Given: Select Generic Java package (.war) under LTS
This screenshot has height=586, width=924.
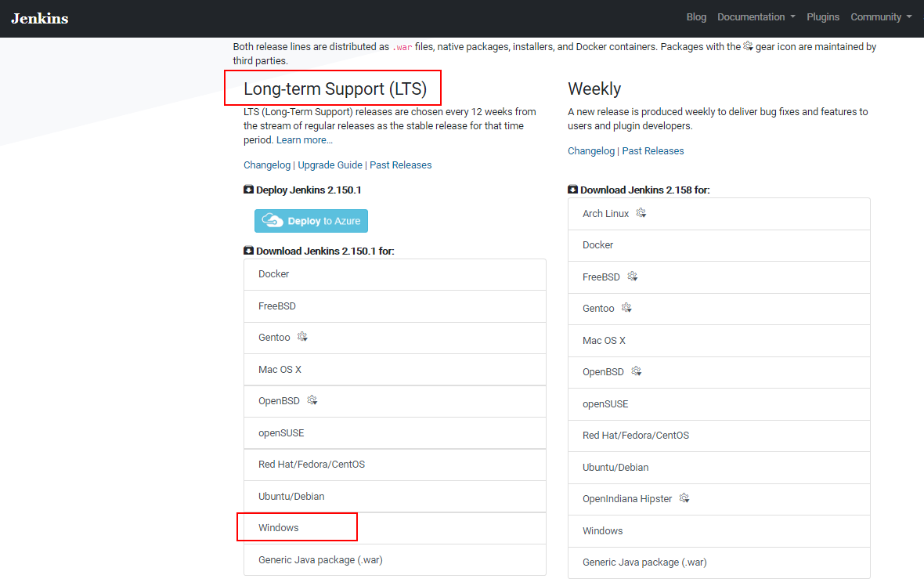Looking at the screenshot, I should [395, 560].
